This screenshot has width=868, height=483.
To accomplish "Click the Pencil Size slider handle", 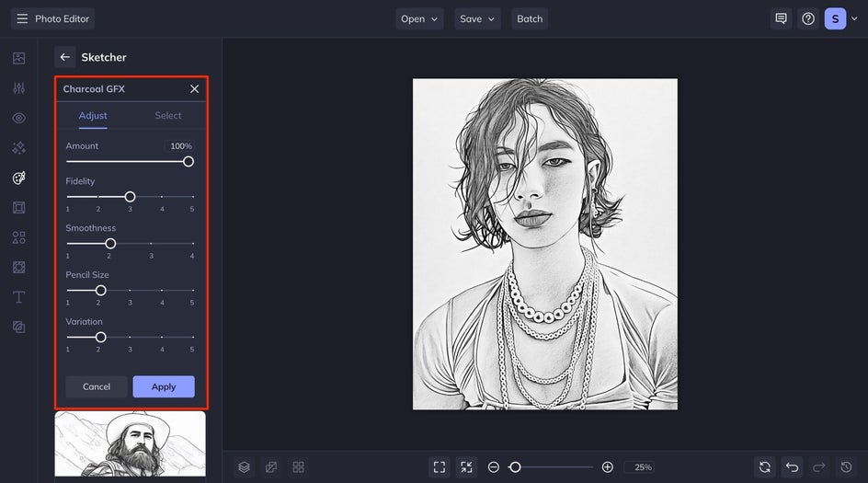I will click(x=101, y=290).
